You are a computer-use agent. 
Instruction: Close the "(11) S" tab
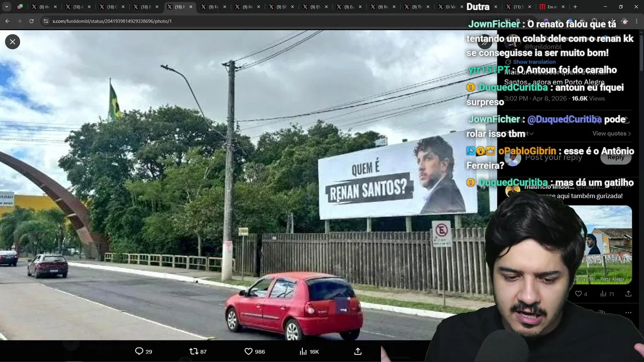pyautogui.click(x=529, y=7)
